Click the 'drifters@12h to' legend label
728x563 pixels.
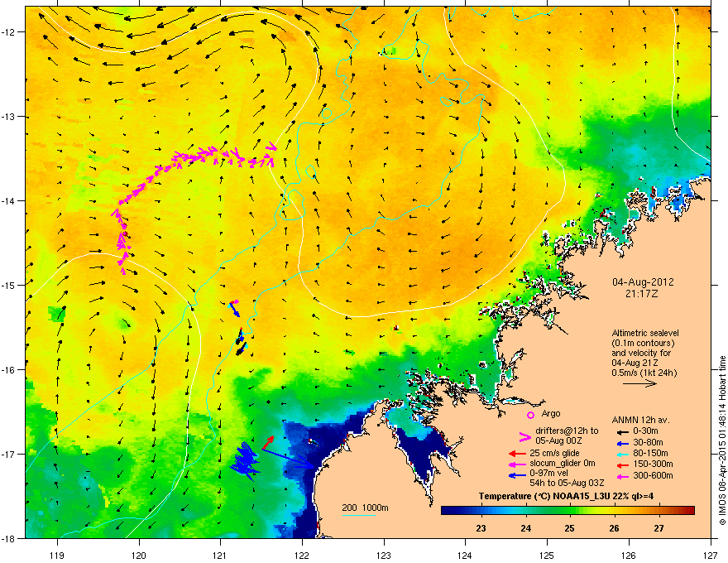pyautogui.click(x=567, y=431)
